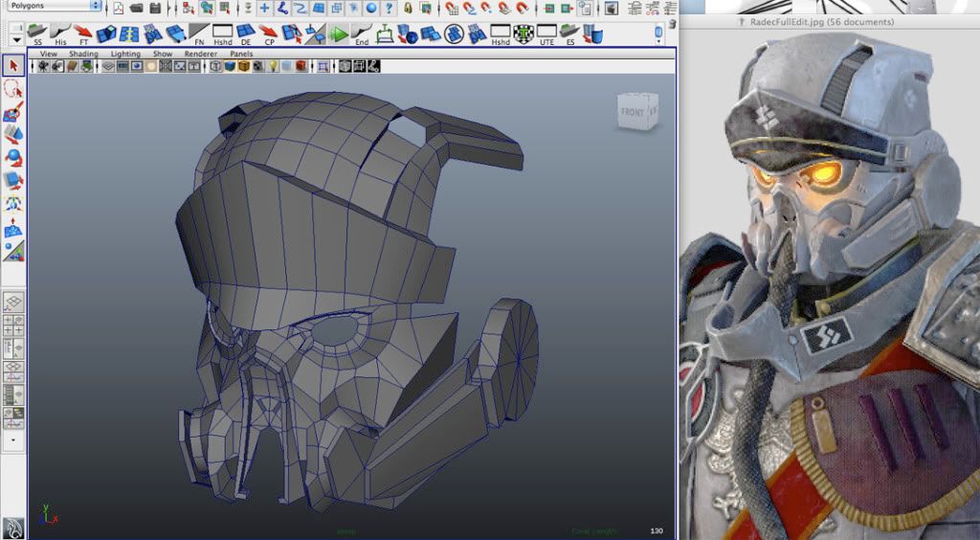Image resolution: width=980 pixels, height=540 pixels.
Task: Select the Soft Modification tool
Action: [13, 227]
